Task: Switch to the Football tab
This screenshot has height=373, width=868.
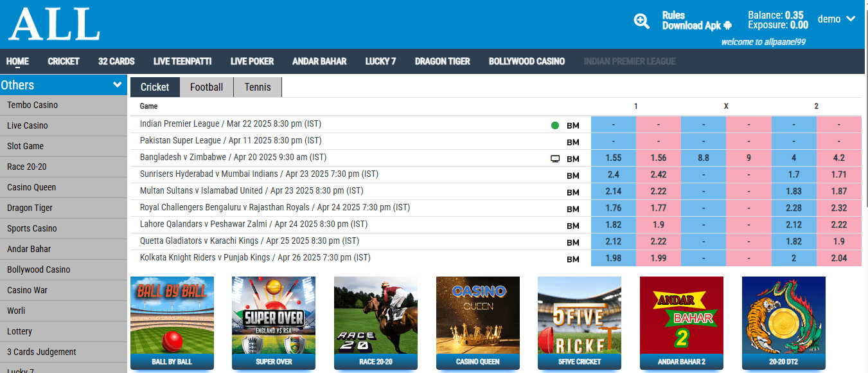Action: pos(206,86)
